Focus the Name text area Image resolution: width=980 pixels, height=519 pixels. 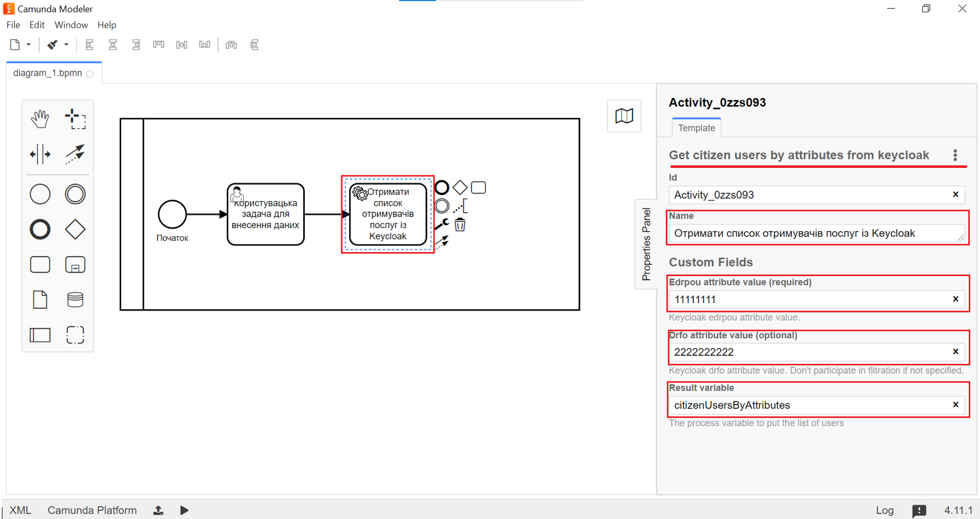click(816, 233)
